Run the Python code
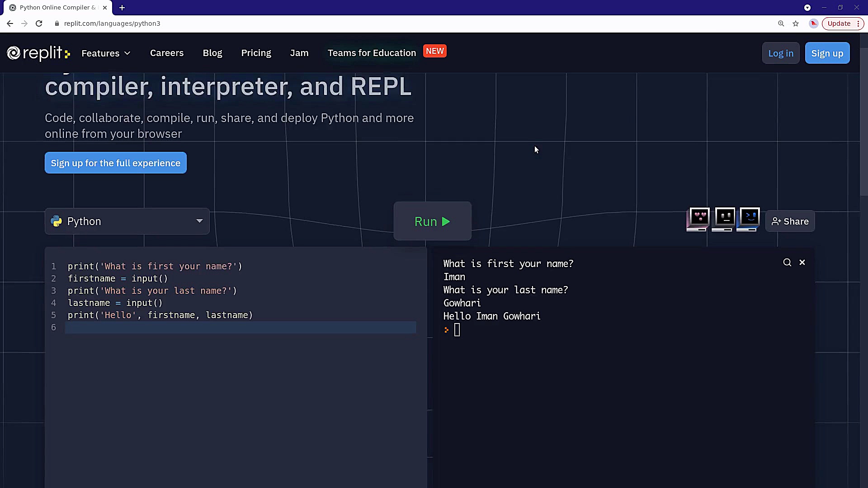 pos(433,221)
